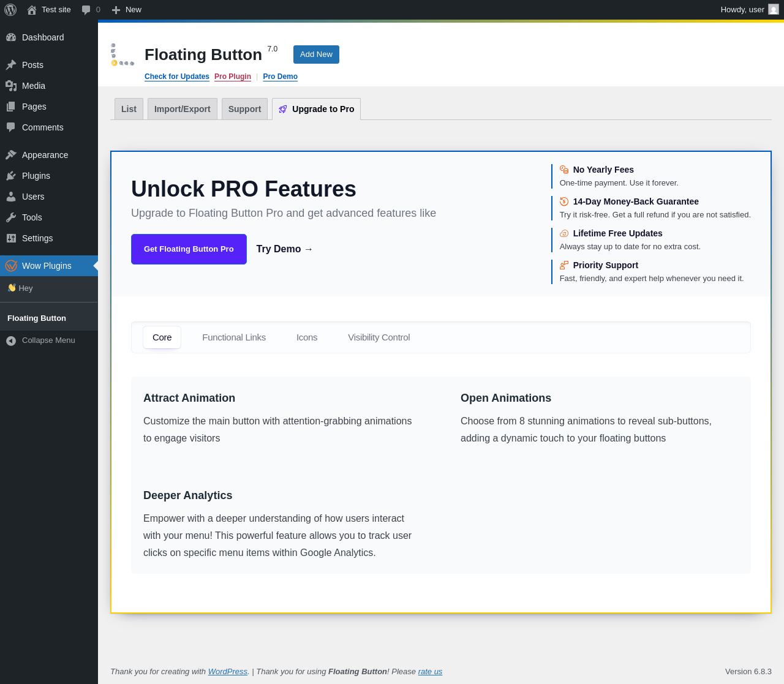This screenshot has height=684, width=784.
Task: Show the Icons features tab
Action: point(307,337)
